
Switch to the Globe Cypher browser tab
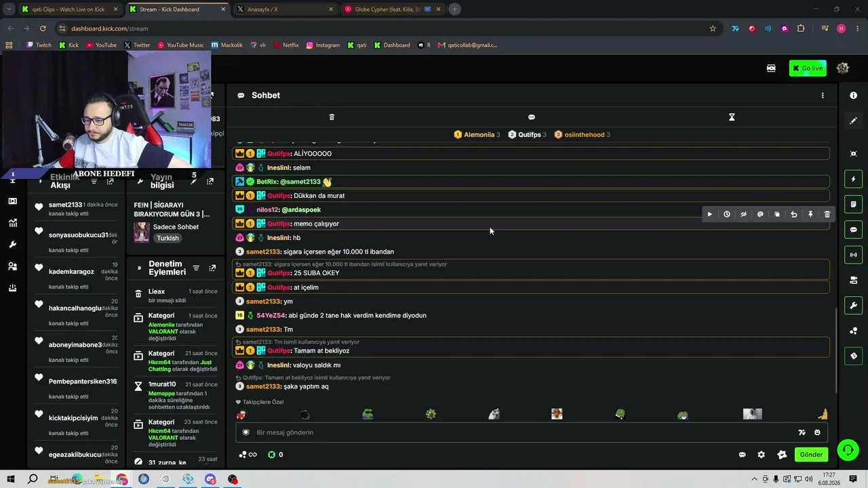click(393, 9)
